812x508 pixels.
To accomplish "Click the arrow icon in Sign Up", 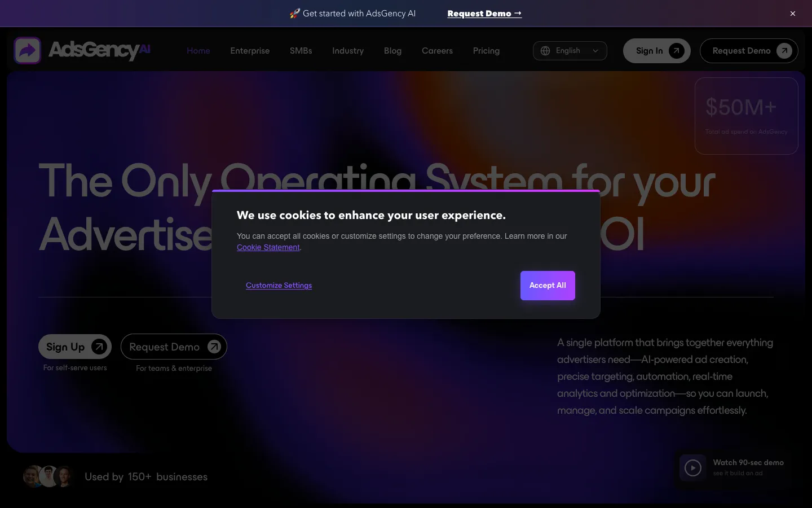I will coord(99,347).
